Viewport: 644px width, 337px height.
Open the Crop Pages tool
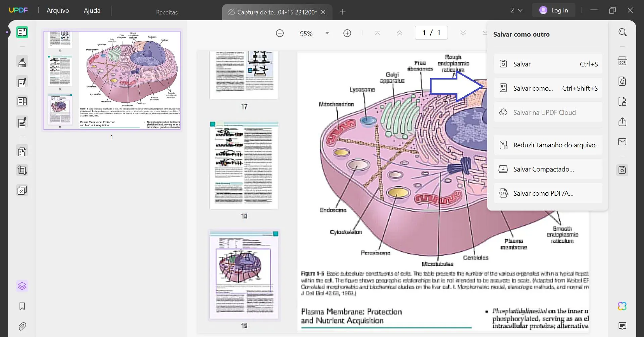[x=22, y=170]
